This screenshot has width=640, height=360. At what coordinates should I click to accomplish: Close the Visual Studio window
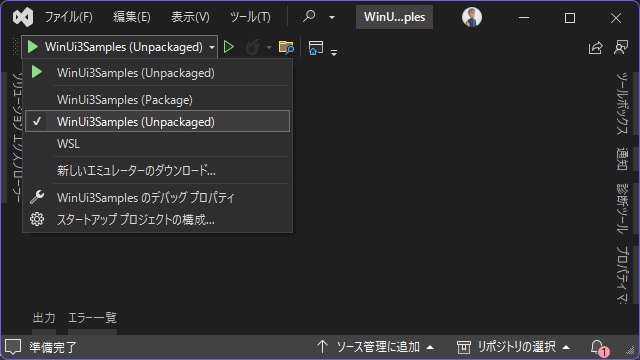(616, 18)
